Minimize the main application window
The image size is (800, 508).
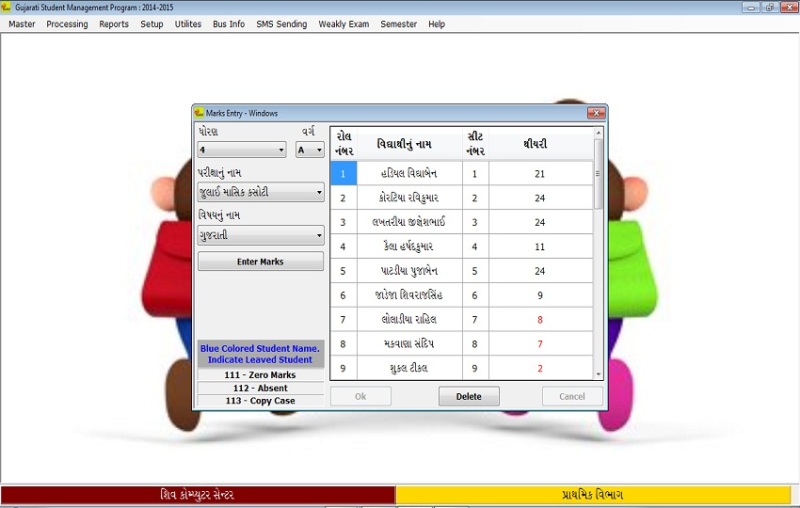pos(751,7)
